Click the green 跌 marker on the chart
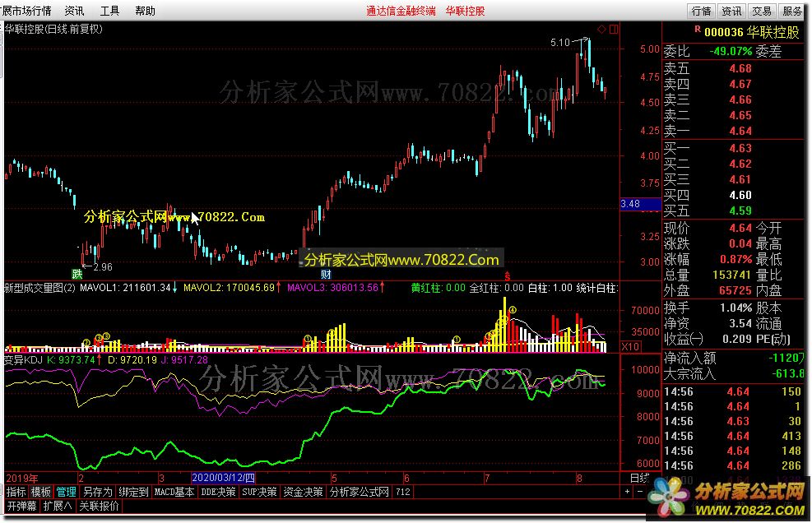The image size is (812, 523). tap(77, 274)
